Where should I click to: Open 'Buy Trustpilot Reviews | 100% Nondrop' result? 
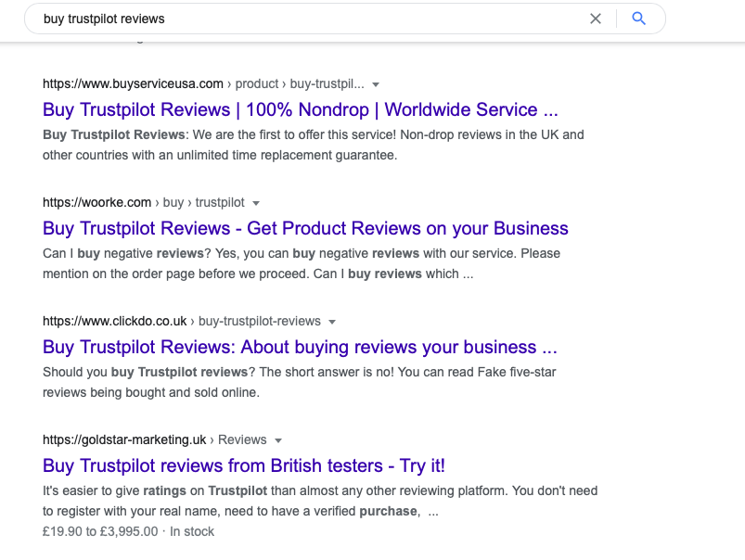click(x=301, y=109)
